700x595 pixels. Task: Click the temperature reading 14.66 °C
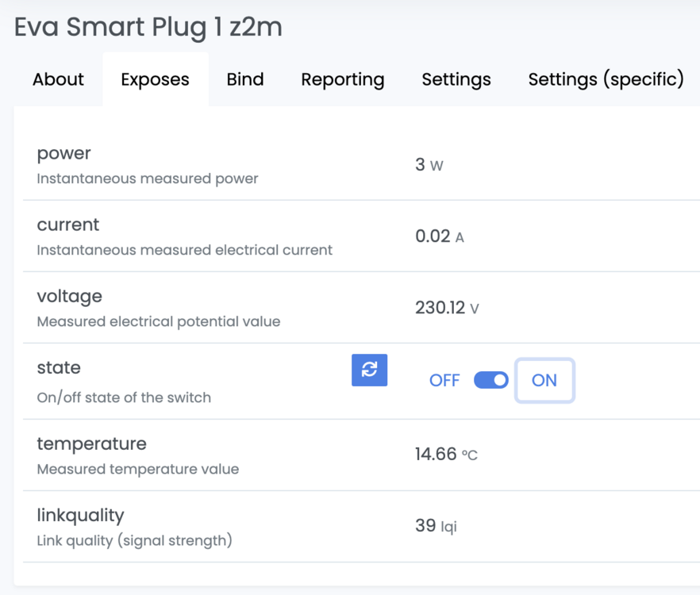coord(445,455)
